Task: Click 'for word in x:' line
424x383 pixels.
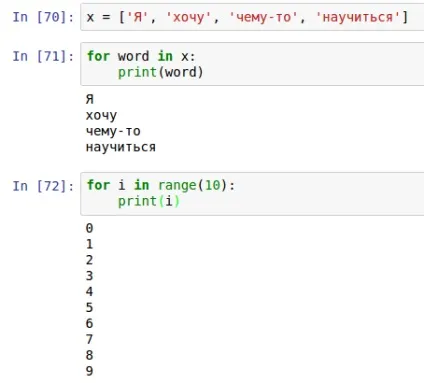Action: point(141,56)
